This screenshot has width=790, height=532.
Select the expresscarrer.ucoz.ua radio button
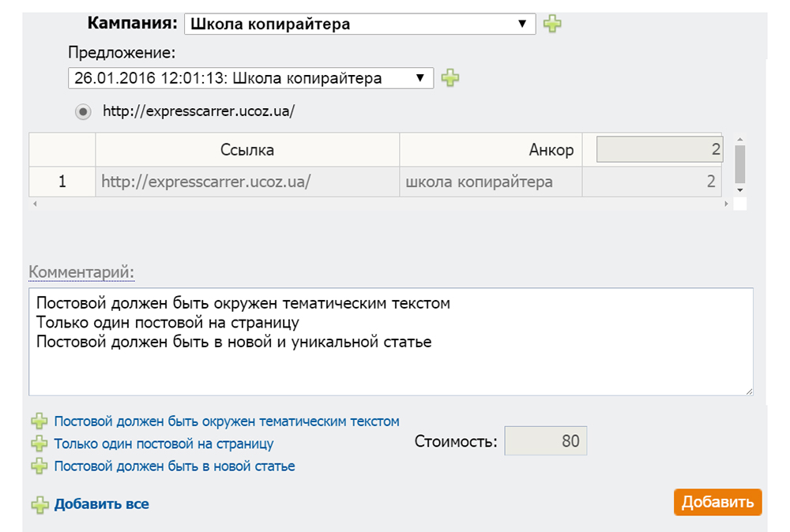click(x=83, y=112)
